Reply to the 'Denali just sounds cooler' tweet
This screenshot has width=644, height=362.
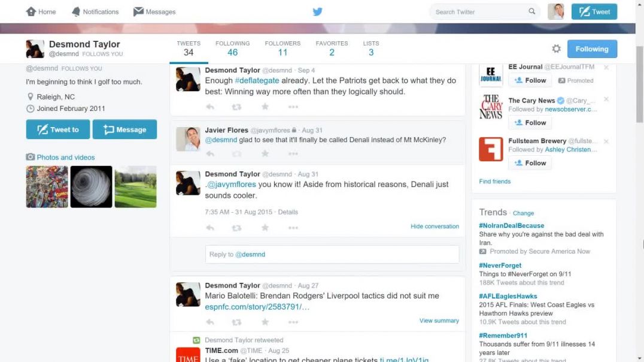pyautogui.click(x=210, y=228)
